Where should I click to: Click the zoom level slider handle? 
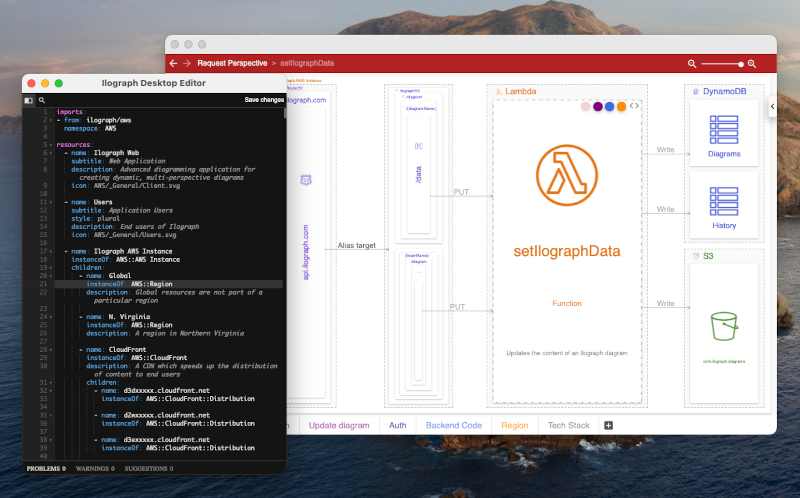tap(741, 63)
